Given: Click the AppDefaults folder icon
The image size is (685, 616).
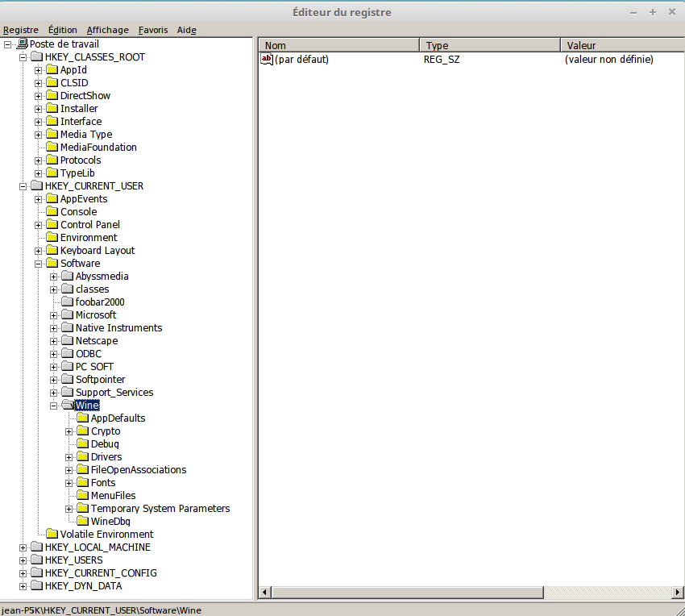Looking at the screenshot, I should (83, 418).
